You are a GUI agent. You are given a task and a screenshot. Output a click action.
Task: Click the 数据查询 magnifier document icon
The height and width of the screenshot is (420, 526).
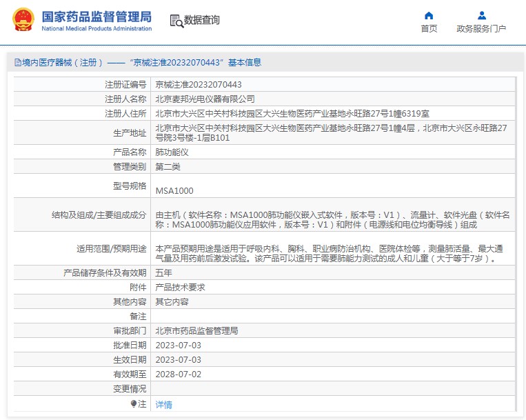click(176, 21)
